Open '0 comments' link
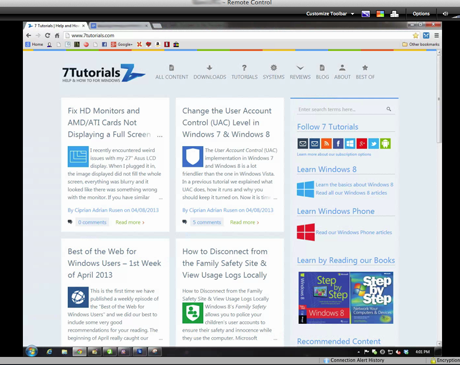Image resolution: width=460 pixels, height=365 pixels. tap(92, 222)
